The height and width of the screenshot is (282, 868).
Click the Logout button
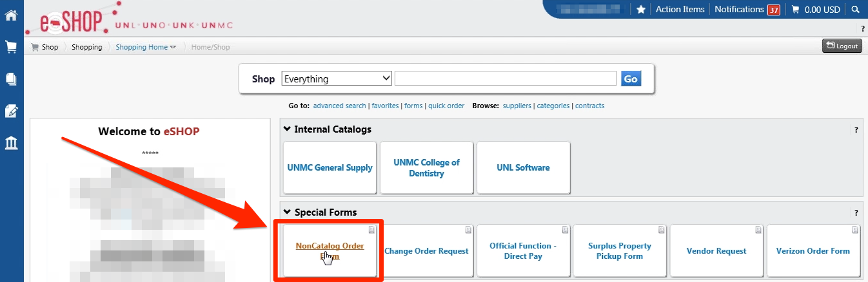pos(842,46)
